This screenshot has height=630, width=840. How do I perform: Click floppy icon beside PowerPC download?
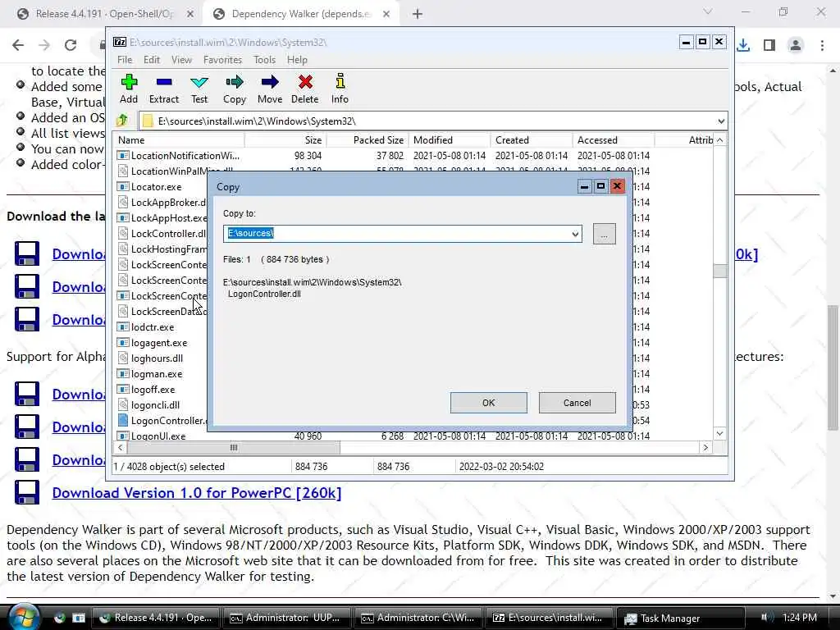coord(27,492)
